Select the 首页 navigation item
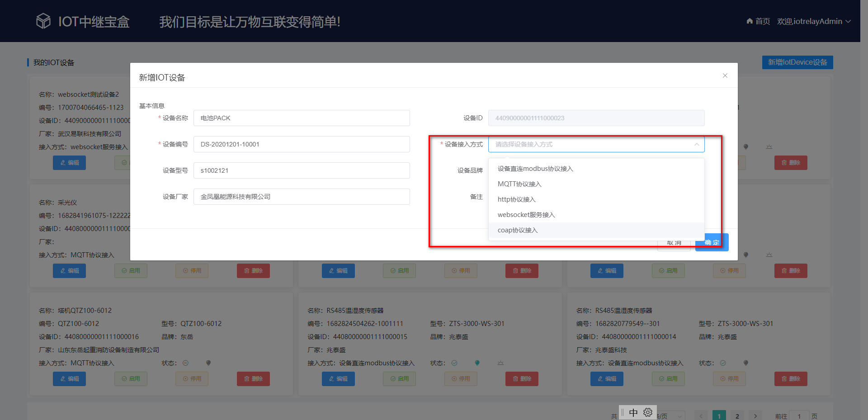868x420 pixels. coord(760,21)
